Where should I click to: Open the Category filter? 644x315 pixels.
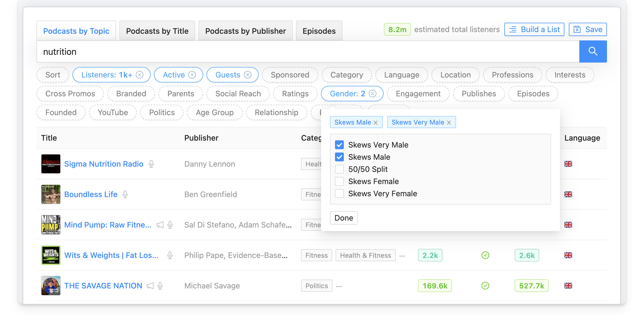(x=347, y=75)
